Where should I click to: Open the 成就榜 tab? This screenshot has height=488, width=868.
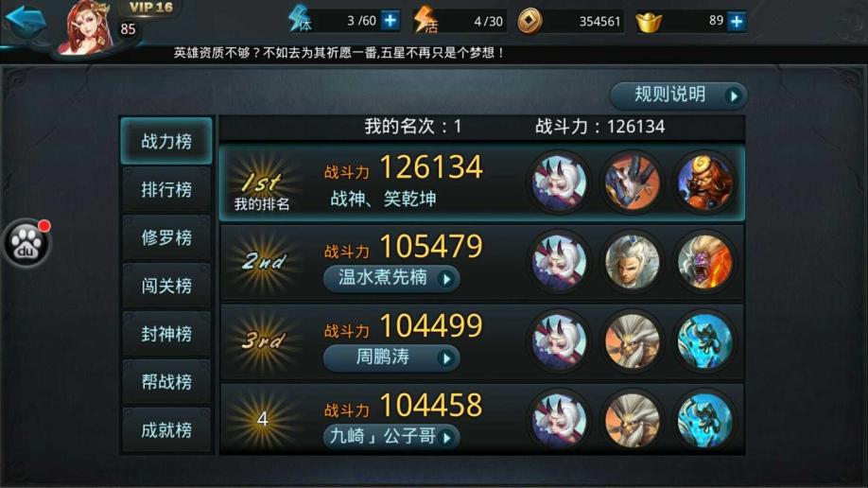tap(166, 430)
